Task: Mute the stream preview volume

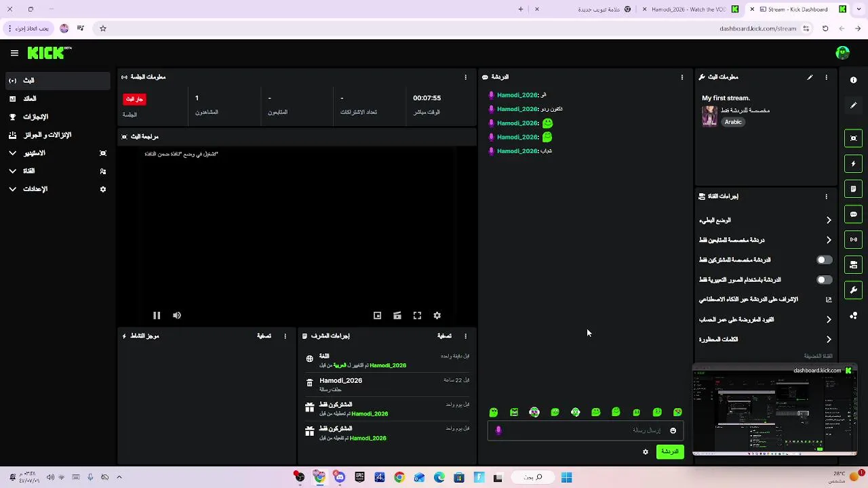Action: coord(177,315)
